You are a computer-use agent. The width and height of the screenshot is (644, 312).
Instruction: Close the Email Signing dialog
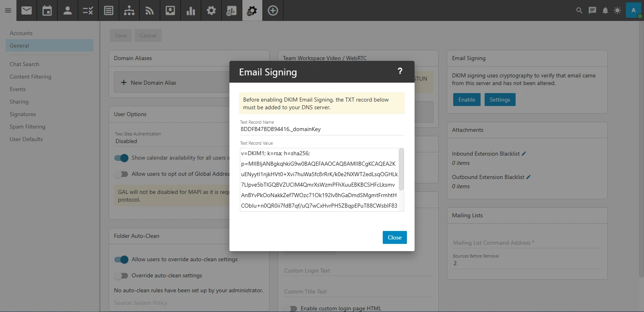(x=394, y=237)
